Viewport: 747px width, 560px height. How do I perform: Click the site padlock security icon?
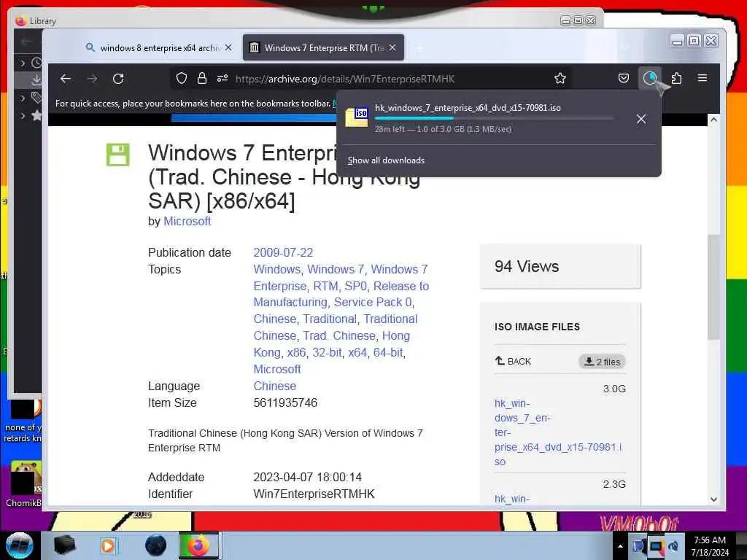click(202, 78)
